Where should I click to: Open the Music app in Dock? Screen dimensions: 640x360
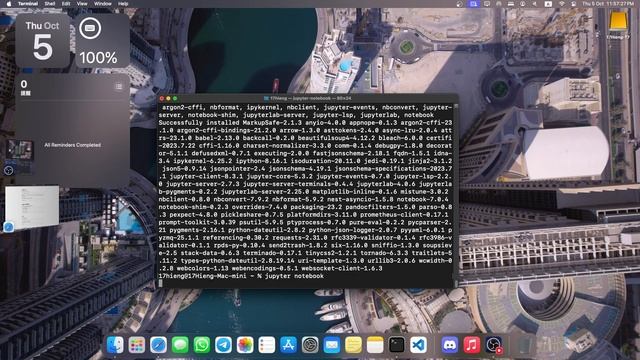471,345
